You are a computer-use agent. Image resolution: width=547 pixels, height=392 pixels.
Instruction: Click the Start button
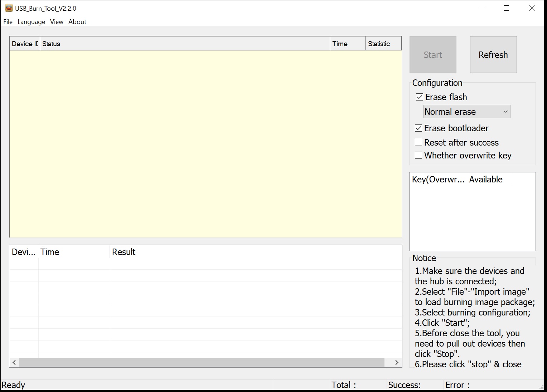(433, 55)
